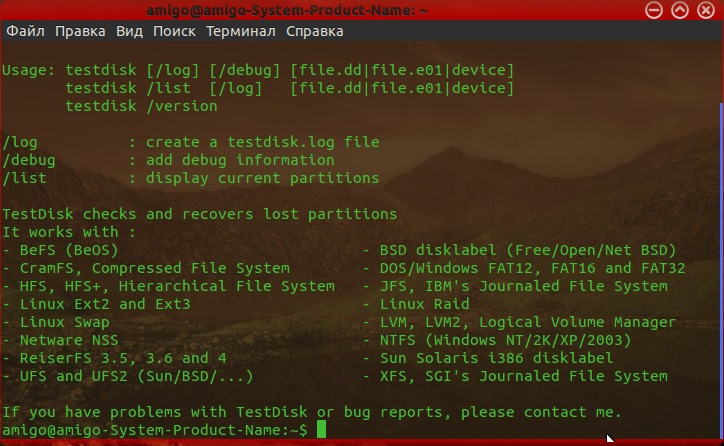Click the '/log' option description line
724x446 pixels.
tap(191, 142)
